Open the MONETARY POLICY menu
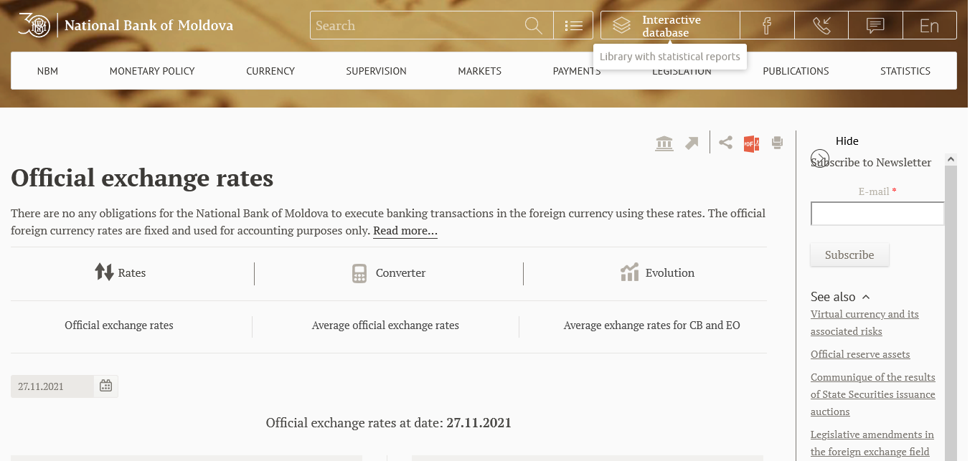The image size is (980, 461). [152, 71]
